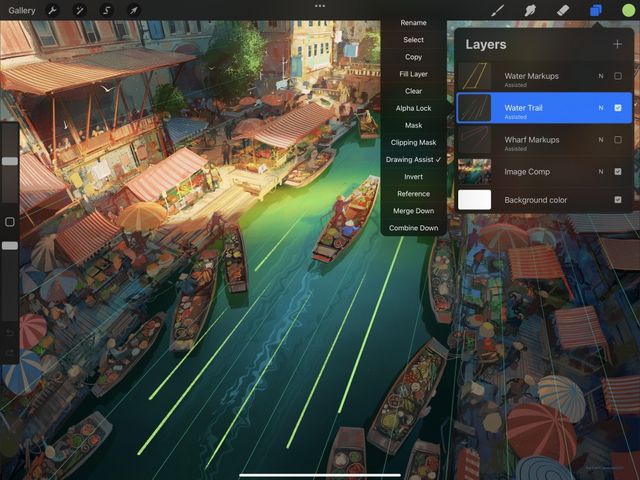Screen dimensions: 640x480
Task: Open the active green color picker
Action: [628, 10]
